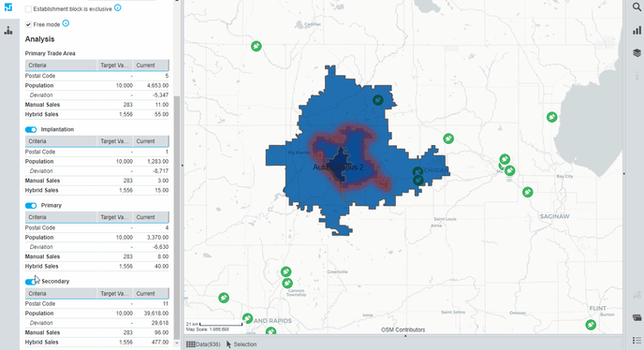The image size is (644, 350).
Task: Open the search magnifier on right toolbar
Action: coord(637,7)
